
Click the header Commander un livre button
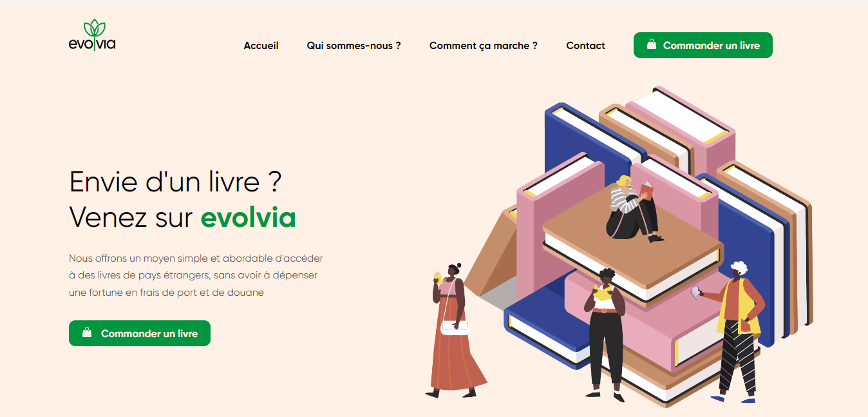(703, 45)
